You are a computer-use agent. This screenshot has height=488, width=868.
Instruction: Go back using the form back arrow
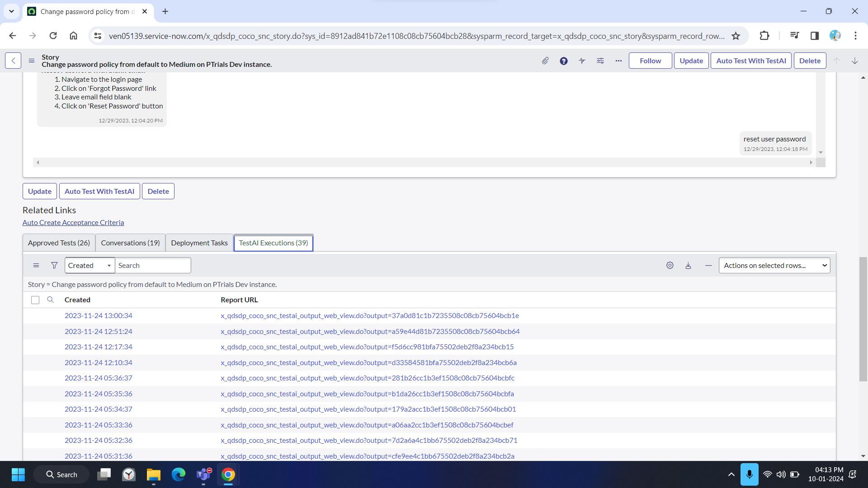tap(13, 61)
